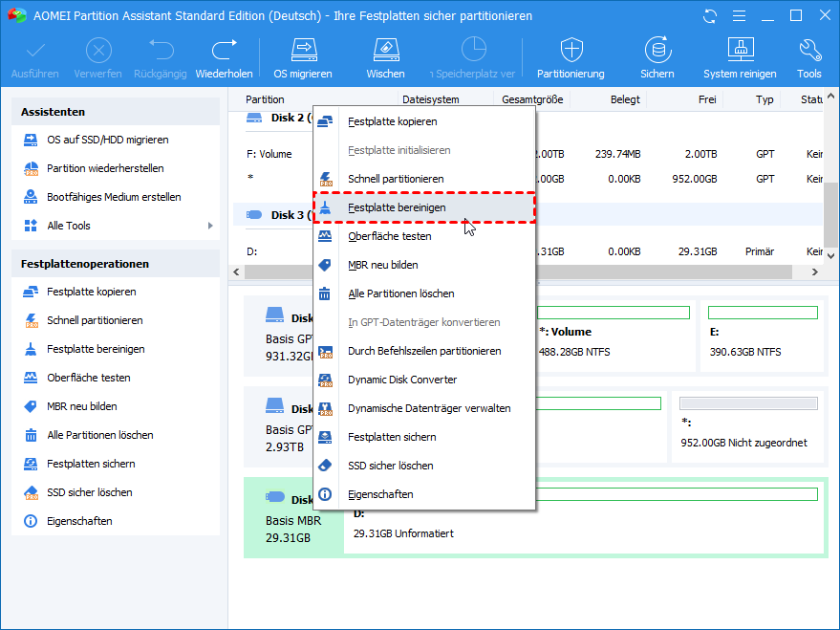Choose Eigenschaften in context menu

pos(424,494)
